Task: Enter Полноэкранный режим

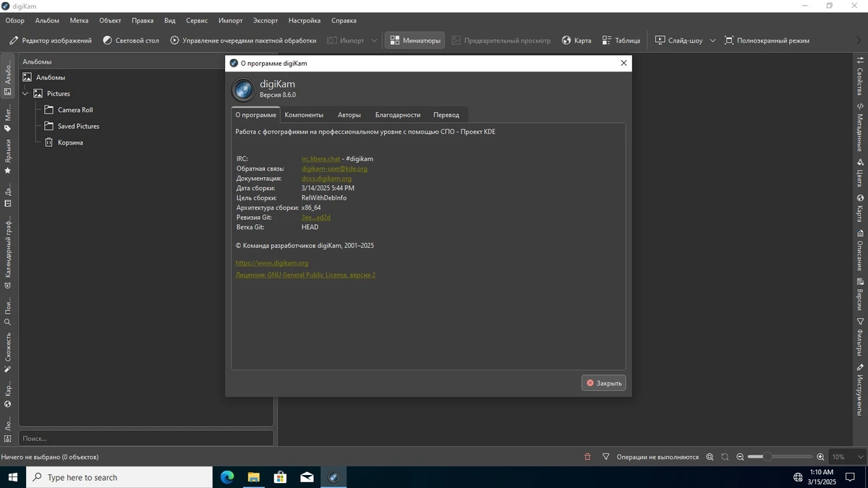Action: (x=767, y=40)
